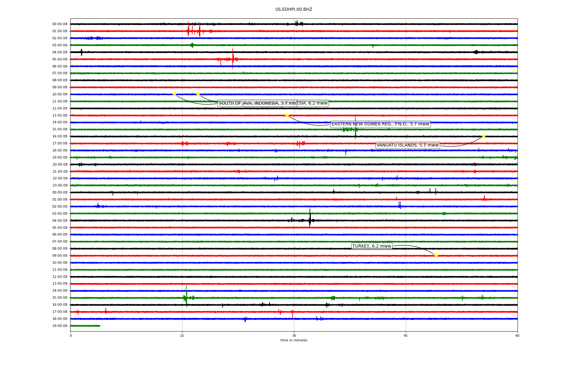Click the 22:00:08 trace time label
Image resolution: width=588 pixels, height=368 pixels.
[x=60, y=178]
